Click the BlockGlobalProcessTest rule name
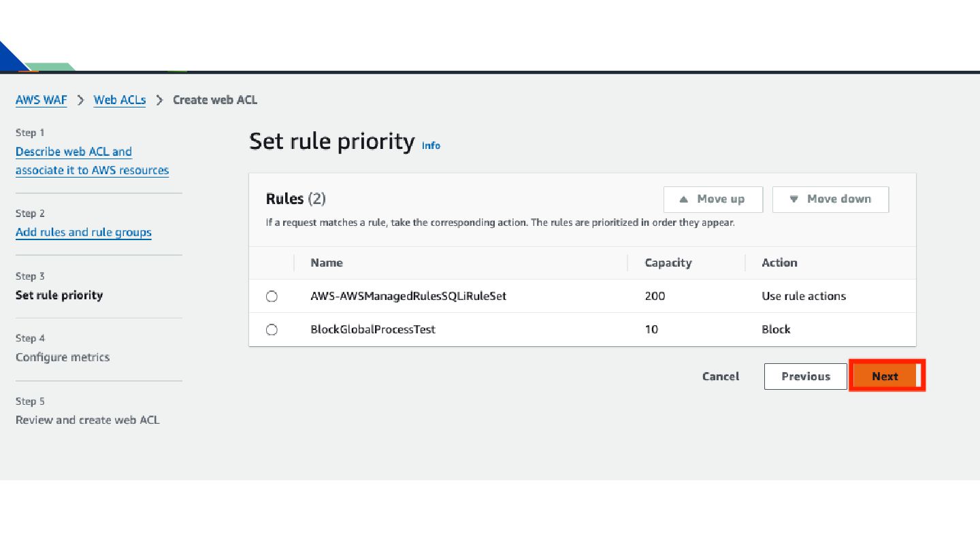Screen dimensions: 980x551 pos(373,329)
